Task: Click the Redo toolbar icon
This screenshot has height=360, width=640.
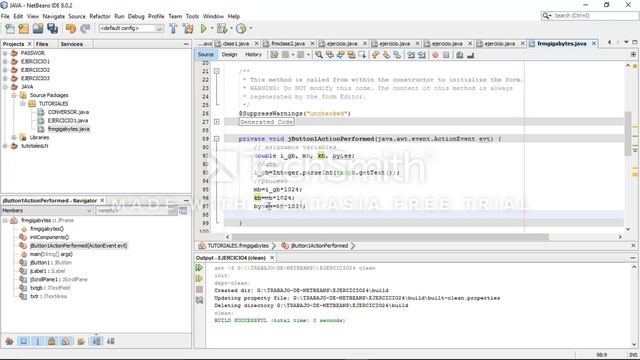Action: [x=85, y=29]
